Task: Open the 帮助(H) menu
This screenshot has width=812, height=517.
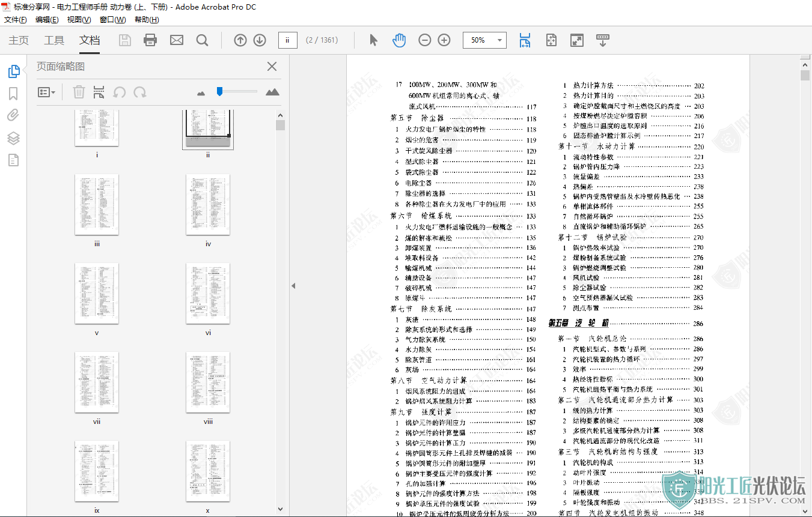Action: pyautogui.click(x=147, y=20)
